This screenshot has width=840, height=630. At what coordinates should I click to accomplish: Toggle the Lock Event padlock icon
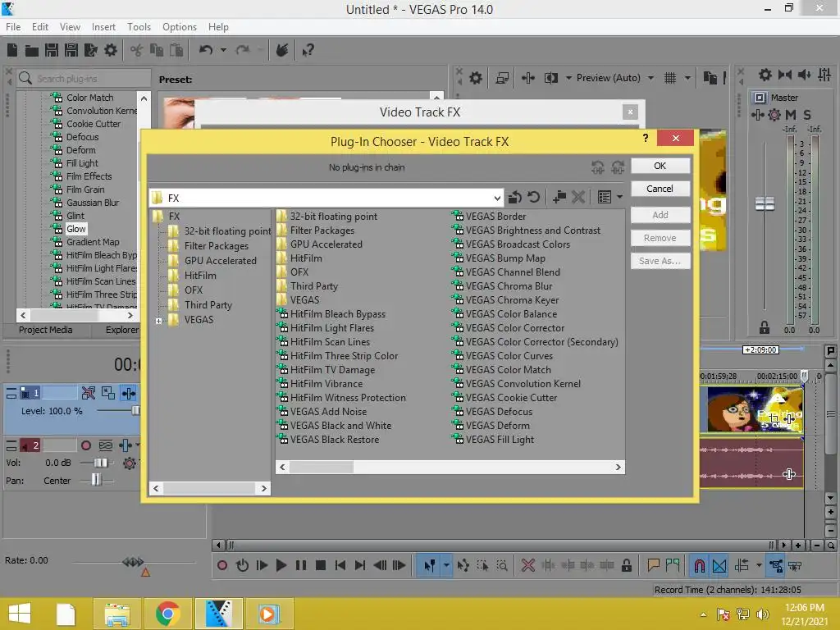click(x=626, y=565)
